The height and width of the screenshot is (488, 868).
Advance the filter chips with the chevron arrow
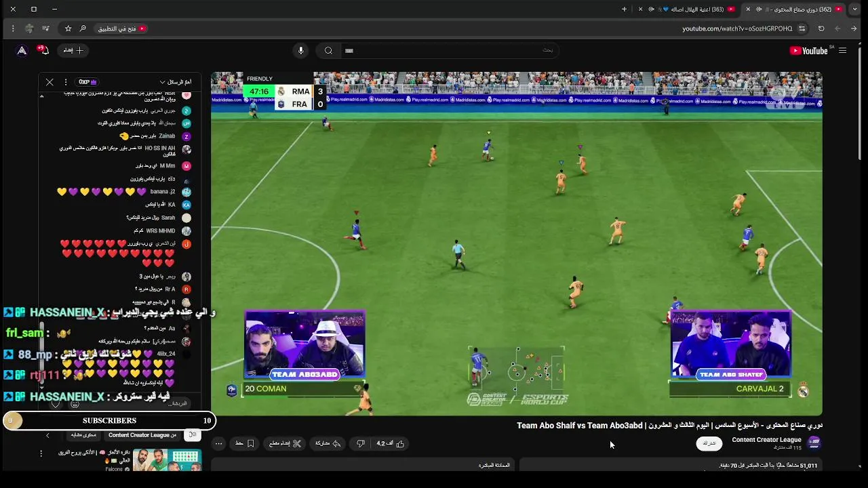pos(47,435)
